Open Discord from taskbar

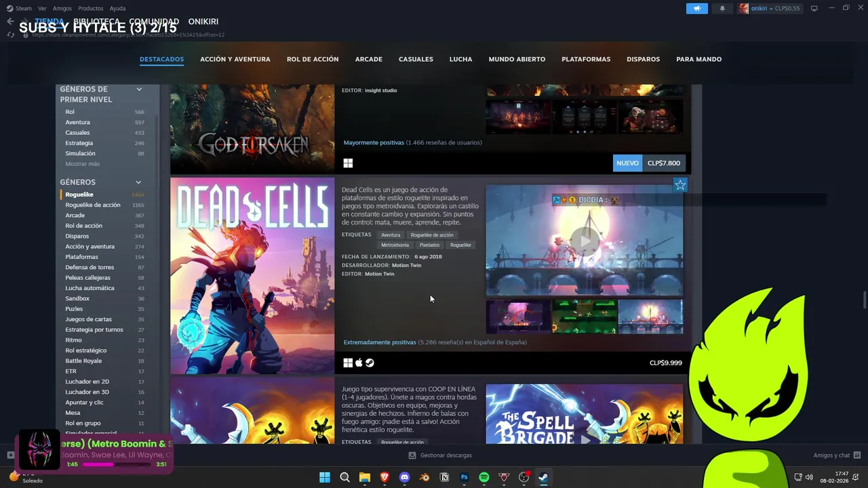[405, 477]
